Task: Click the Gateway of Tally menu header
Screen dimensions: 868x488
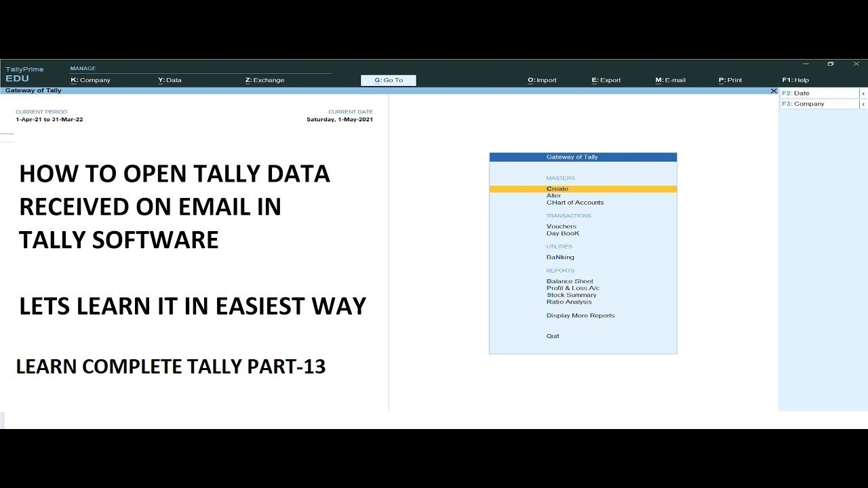Action: (x=583, y=157)
